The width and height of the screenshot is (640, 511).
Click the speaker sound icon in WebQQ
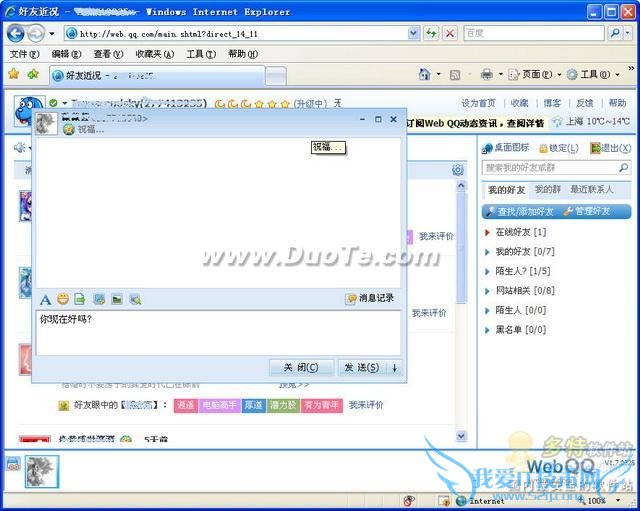click(x=19, y=147)
